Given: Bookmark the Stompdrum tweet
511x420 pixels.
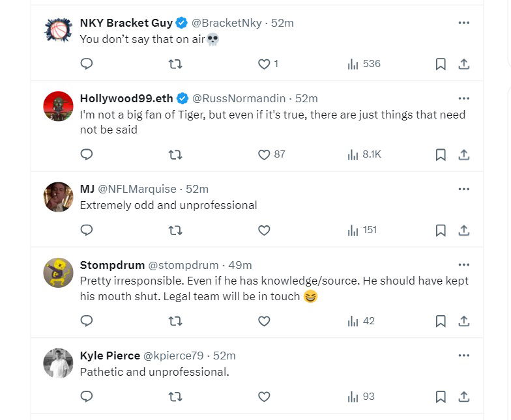Looking at the screenshot, I should point(441,321).
